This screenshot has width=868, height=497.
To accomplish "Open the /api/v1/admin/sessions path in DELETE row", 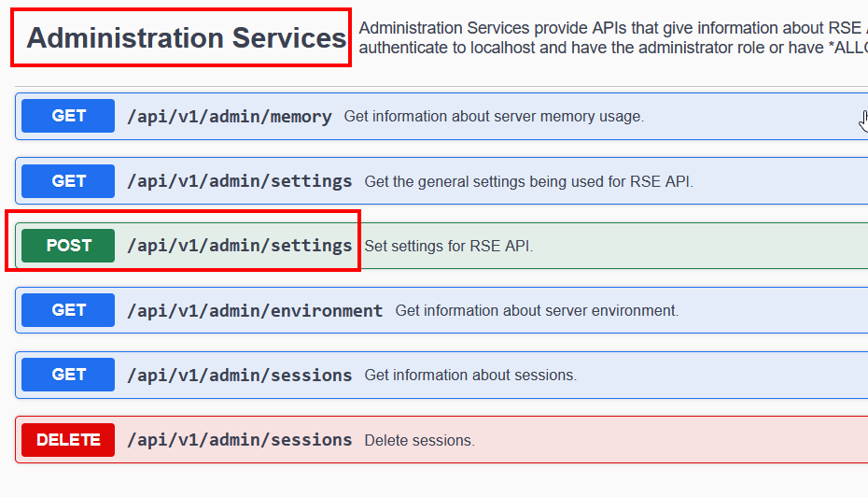I will 239,440.
